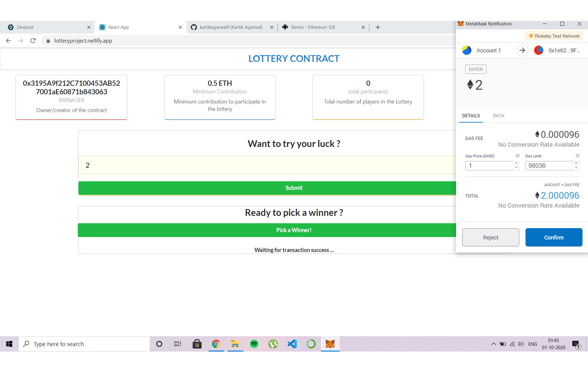Open Spotify from the taskbar
The height and width of the screenshot is (384, 588).
point(254,344)
